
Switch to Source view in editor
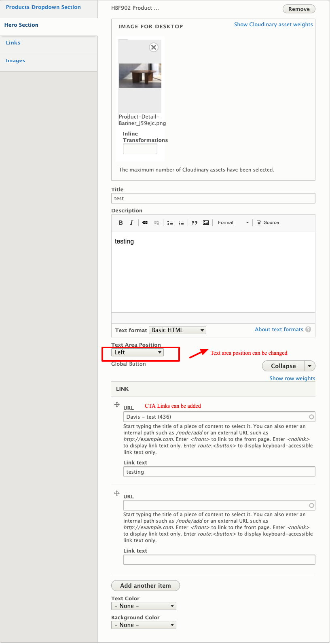tap(268, 223)
